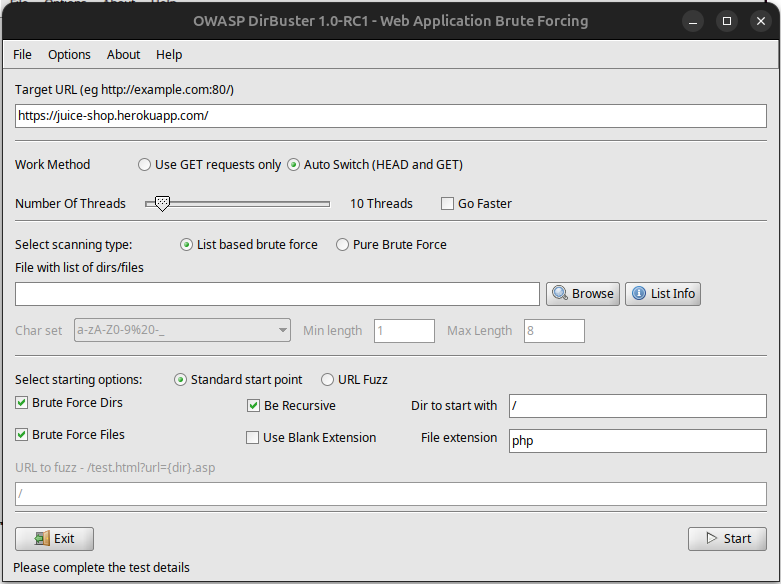The height and width of the screenshot is (584, 781).
Task: Click the info icon on List Info
Action: tap(639, 293)
